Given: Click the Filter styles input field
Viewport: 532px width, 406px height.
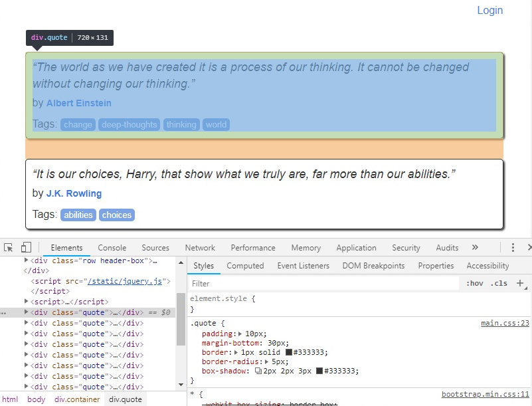Looking at the screenshot, I should pyautogui.click(x=323, y=284).
